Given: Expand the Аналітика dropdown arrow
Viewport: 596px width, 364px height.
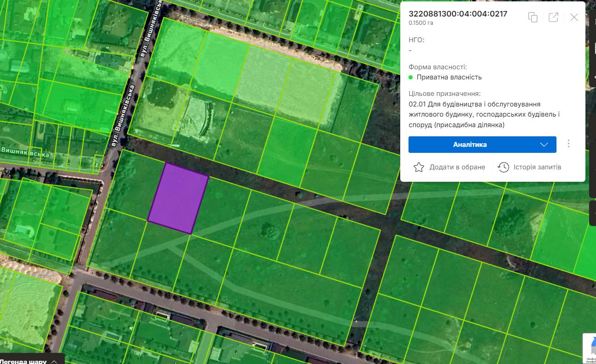Looking at the screenshot, I should tap(544, 145).
